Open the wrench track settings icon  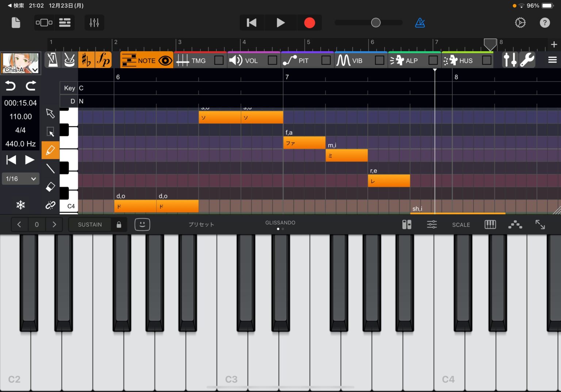[x=527, y=60]
